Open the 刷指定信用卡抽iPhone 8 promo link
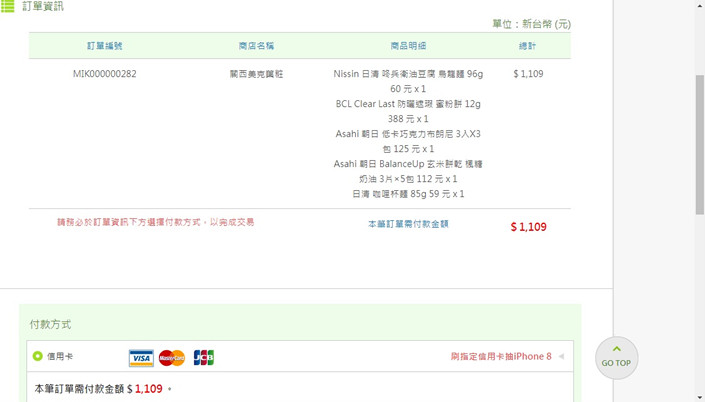This screenshot has height=402, width=705. 500,357
